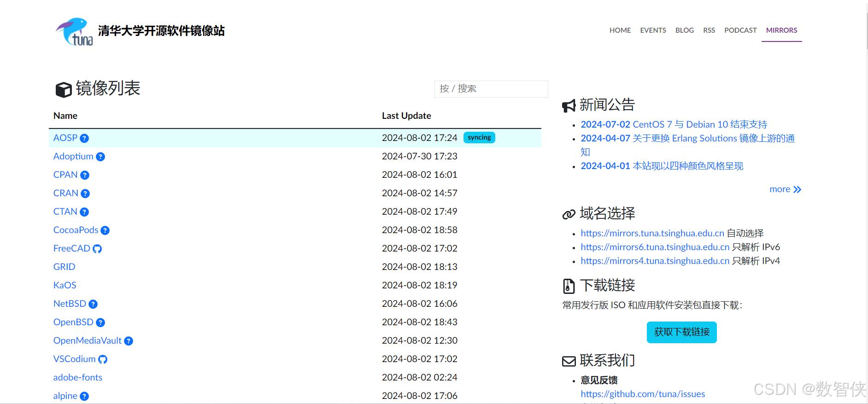The image size is (868, 404).
Task: Open the github.com/tuna/issues link
Action: click(643, 394)
